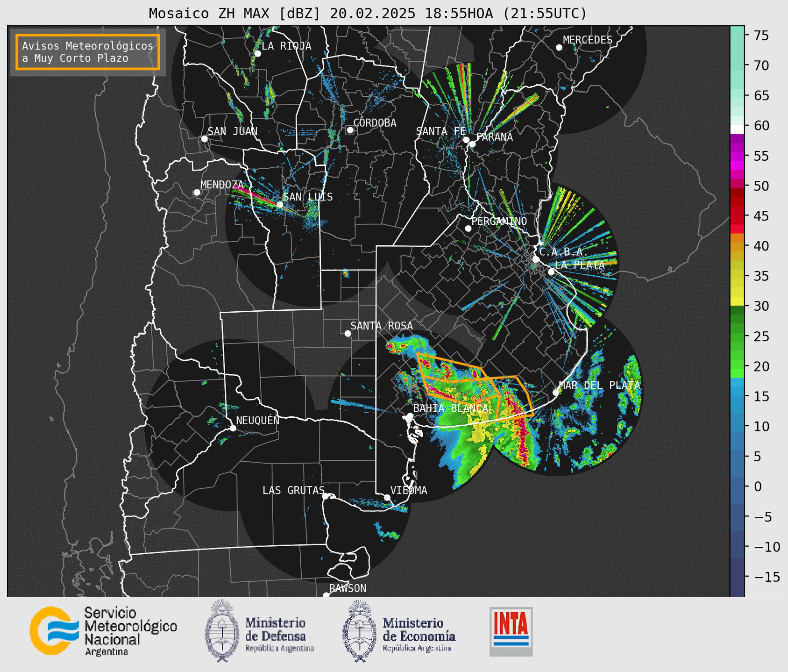Click the white 60 dBZ color band

click(737, 129)
